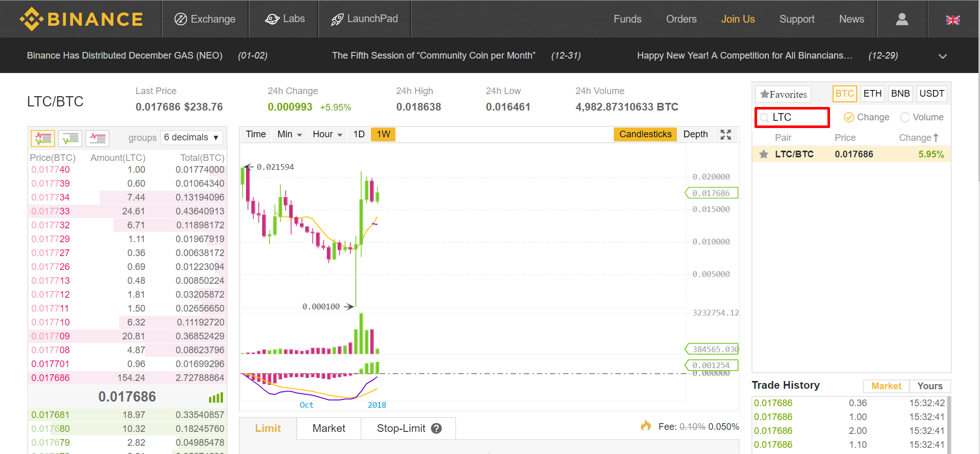980x454 pixels.
Task: Switch to the Depth chart tab
Action: (695, 134)
